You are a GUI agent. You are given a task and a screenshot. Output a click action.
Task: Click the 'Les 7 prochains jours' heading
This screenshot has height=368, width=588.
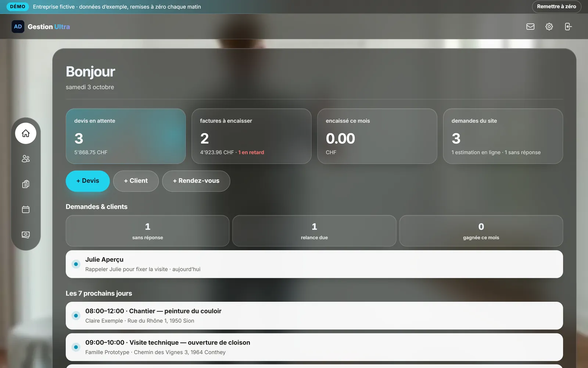point(99,293)
